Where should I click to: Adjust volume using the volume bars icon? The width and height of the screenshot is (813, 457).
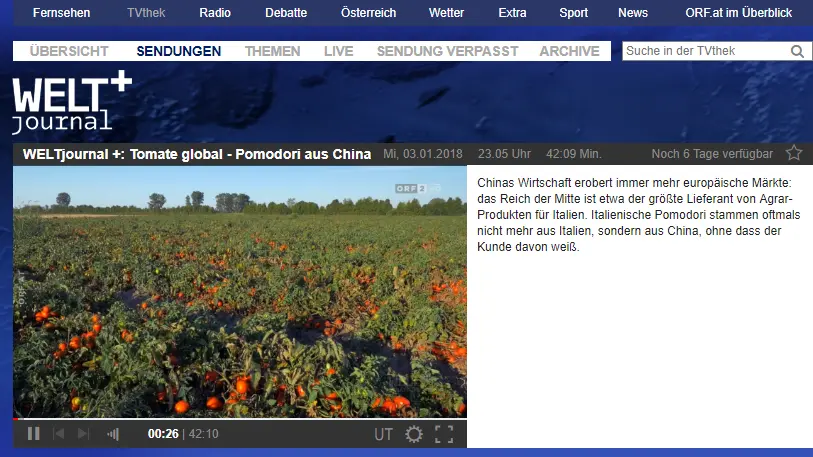point(113,434)
